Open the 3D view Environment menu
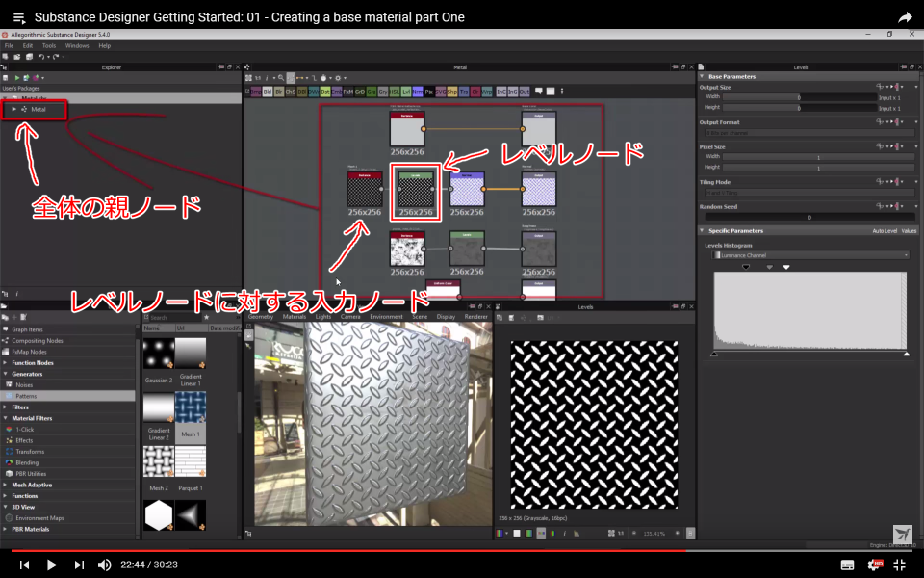The width and height of the screenshot is (924, 578). click(x=386, y=317)
